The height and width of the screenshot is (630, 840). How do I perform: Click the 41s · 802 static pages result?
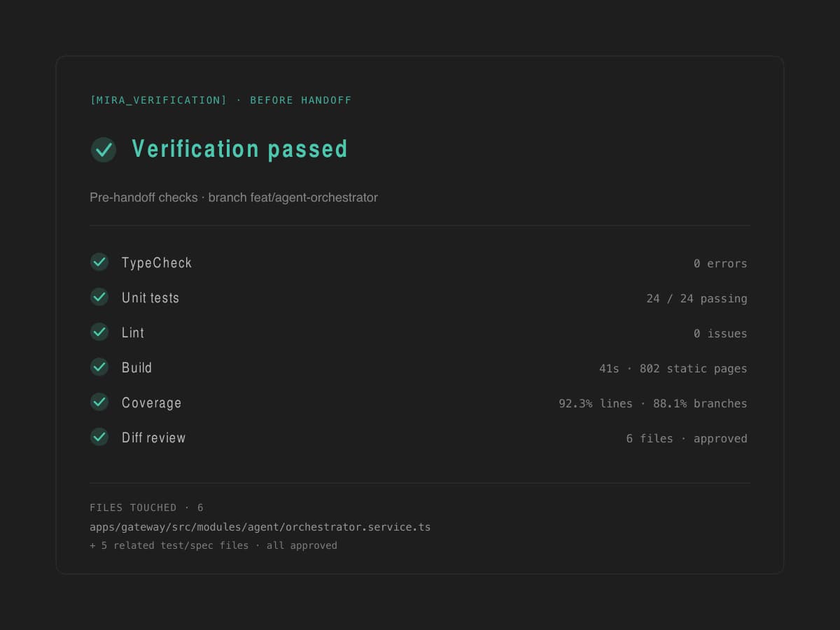click(x=673, y=369)
